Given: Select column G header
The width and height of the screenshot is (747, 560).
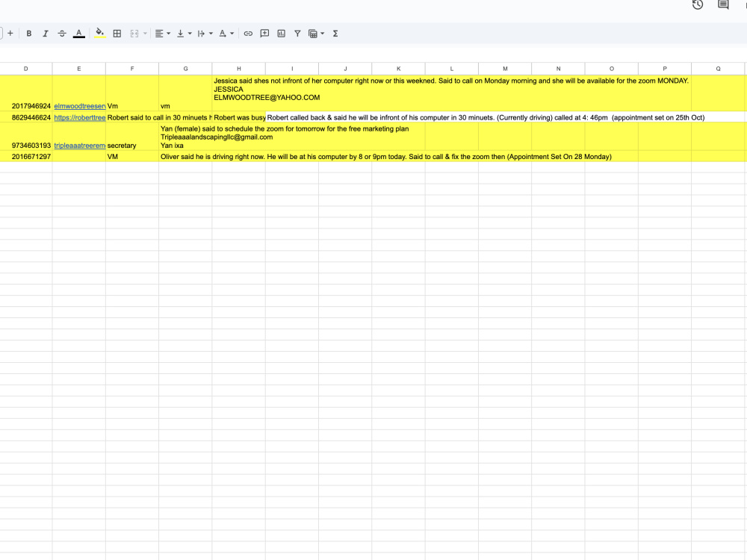Looking at the screenshot, I should (x=186, y=69).
